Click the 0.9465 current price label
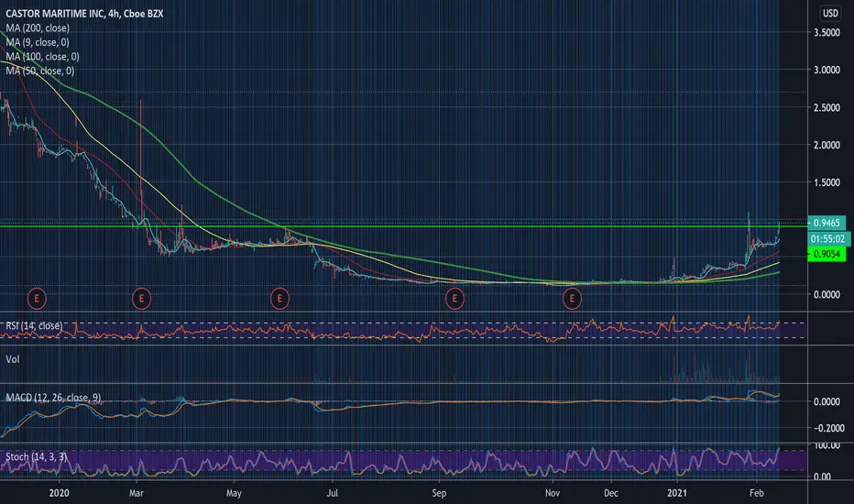The height and width of the screenshot is (504, 854). coord(827,223)
